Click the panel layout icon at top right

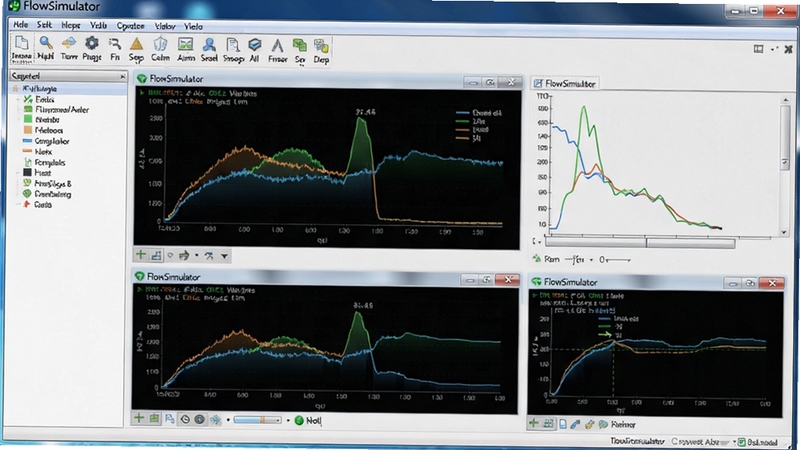click(x=759, y=49)
